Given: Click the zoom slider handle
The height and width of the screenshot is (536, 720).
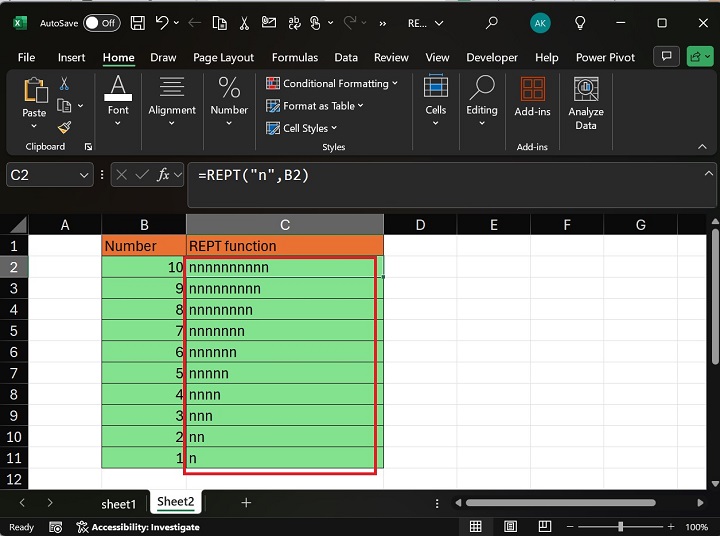Looking at the screenshot, I should (x=621, y=527).
